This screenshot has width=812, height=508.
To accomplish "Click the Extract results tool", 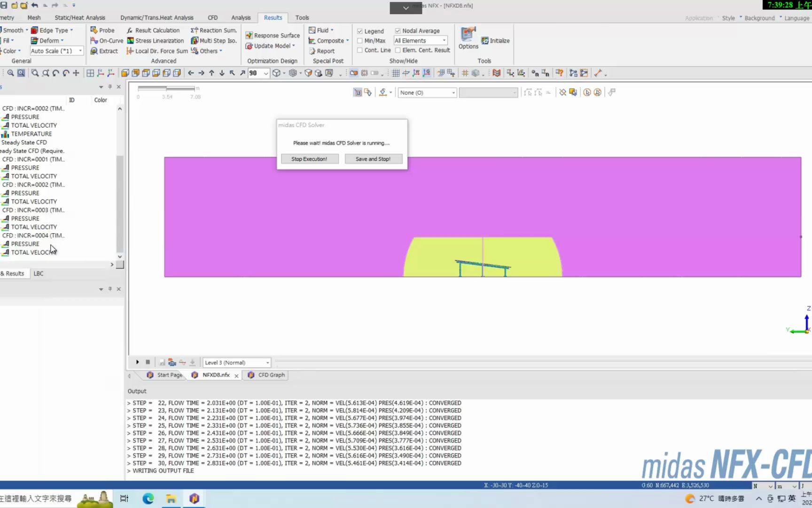I will click(x=104, y=51).
